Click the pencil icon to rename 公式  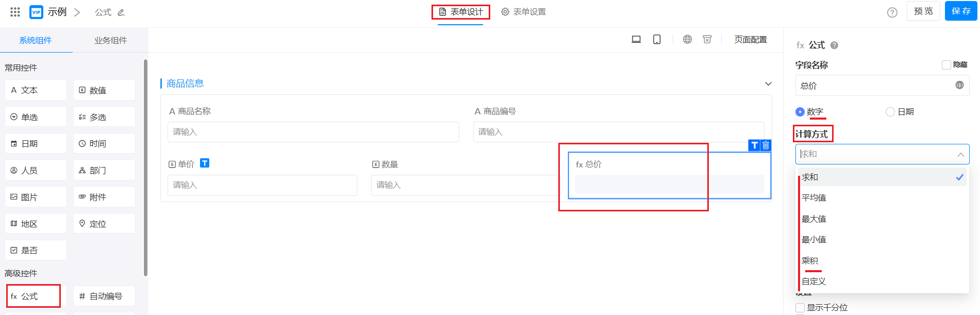121,12
